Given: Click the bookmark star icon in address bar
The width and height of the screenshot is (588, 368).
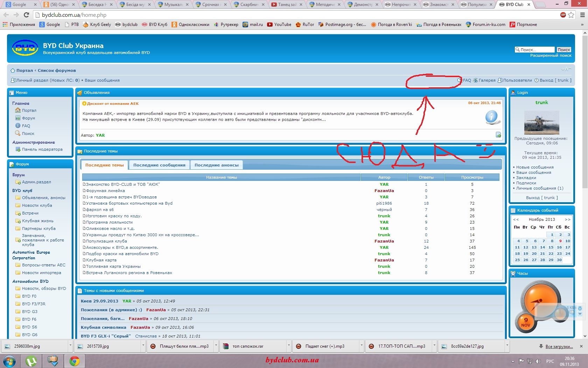Looking at the screenshot, I should pos(571,15).
